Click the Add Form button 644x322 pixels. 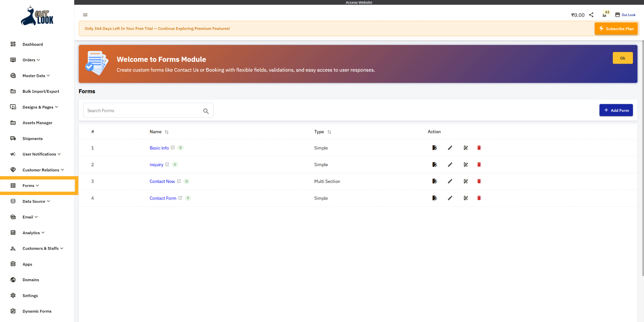(x=616, y=110)
